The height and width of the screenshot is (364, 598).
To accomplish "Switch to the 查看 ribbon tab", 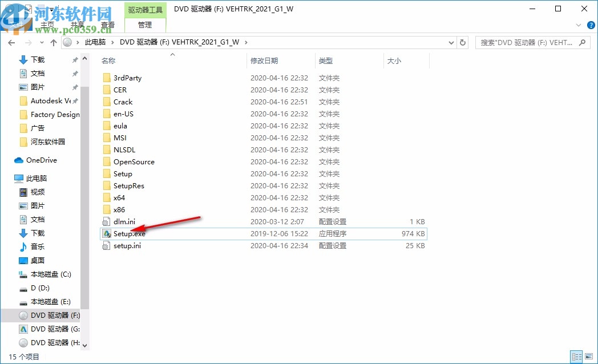I will tap(108, 25).
